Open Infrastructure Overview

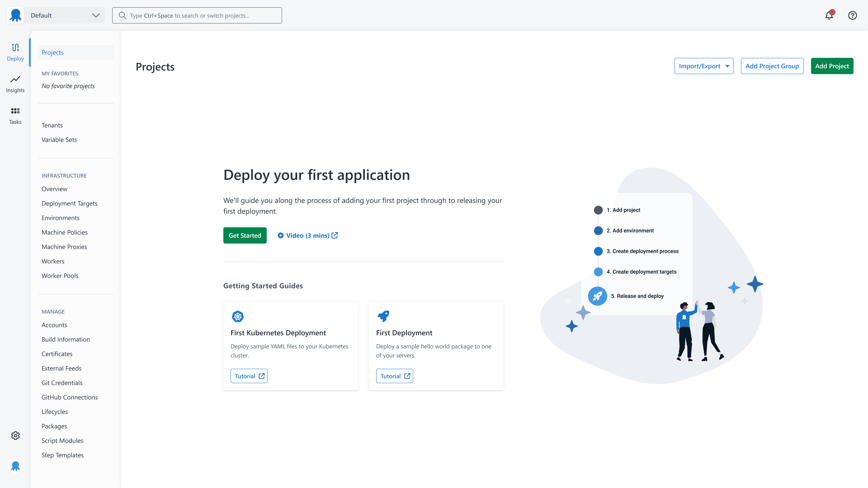point(55,189)
